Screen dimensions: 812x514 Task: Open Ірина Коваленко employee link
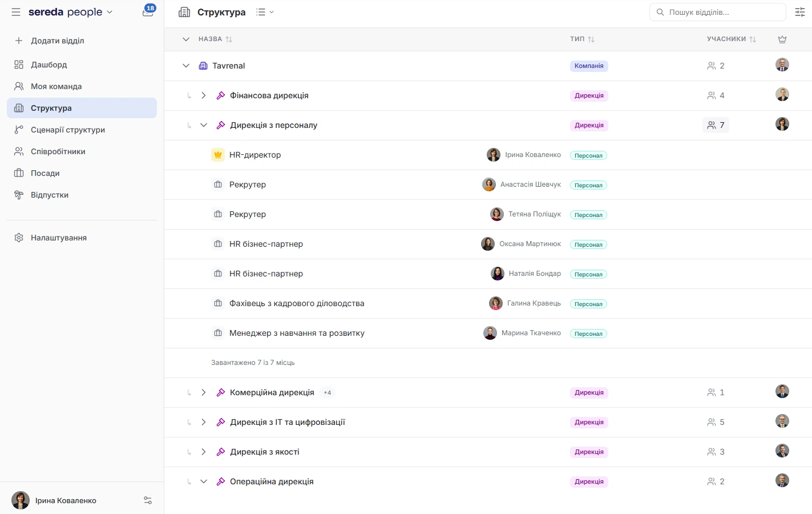click(532, 155)
